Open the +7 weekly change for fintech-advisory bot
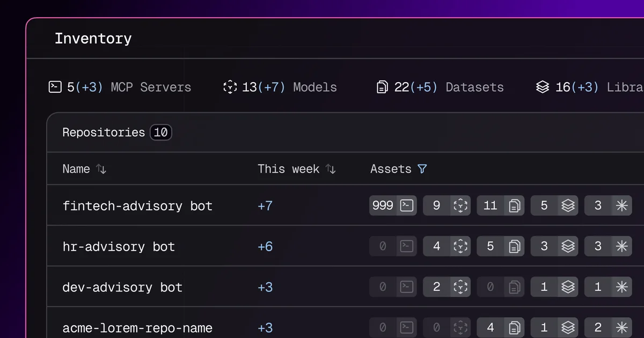Screen dimensions: 644x338 [265, 205]
